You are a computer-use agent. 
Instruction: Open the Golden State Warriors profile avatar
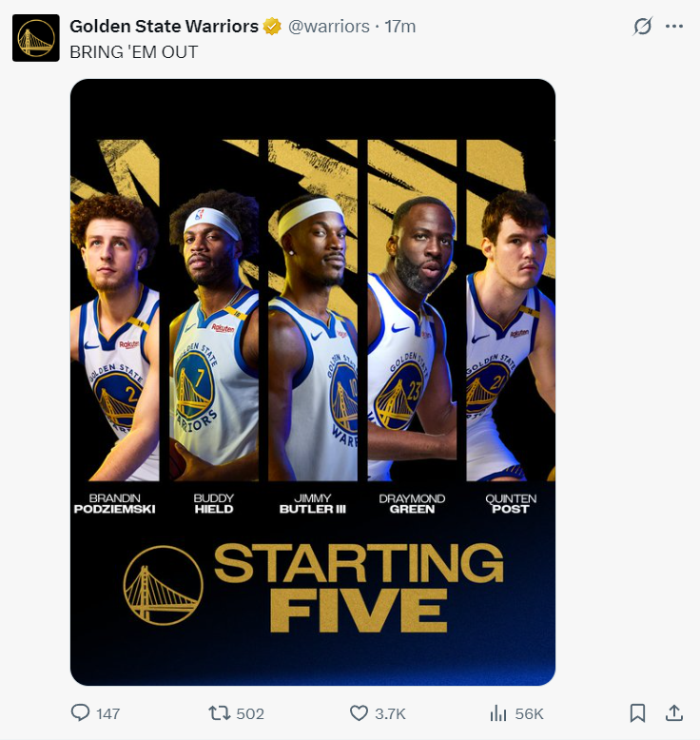click(36, 38)
